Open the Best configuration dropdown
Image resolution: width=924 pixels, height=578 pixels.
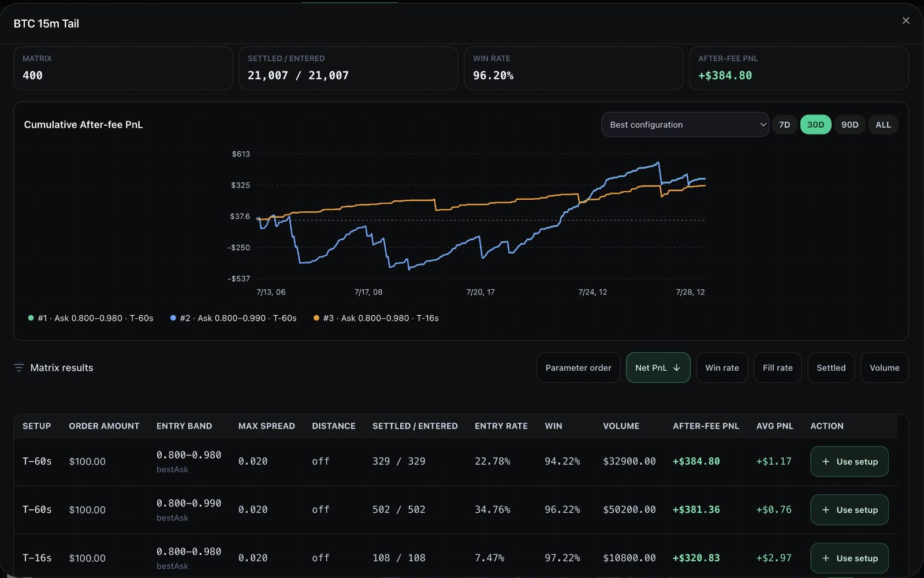coord(685,125)
